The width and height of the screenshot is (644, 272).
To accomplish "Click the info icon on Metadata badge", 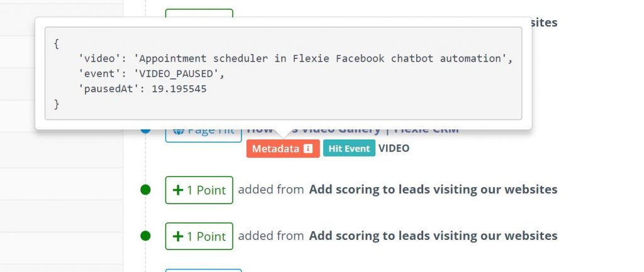I will pyautogui.click(x=308, y=148).
